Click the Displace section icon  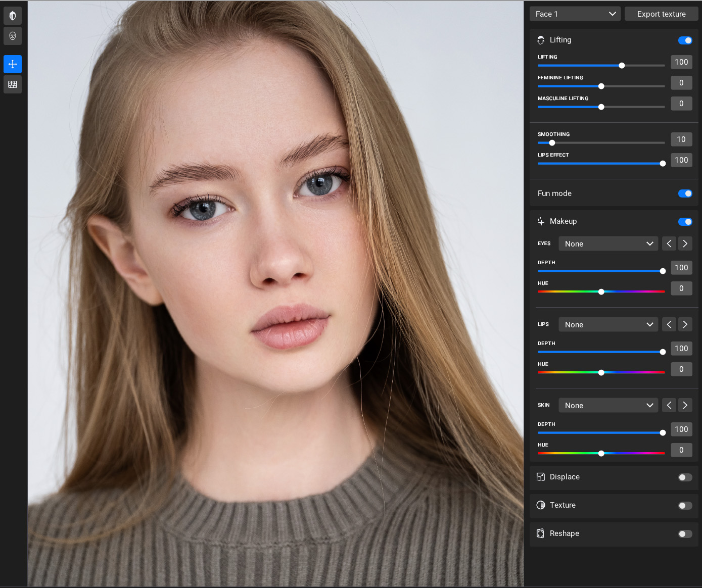[x=541, y=477]
